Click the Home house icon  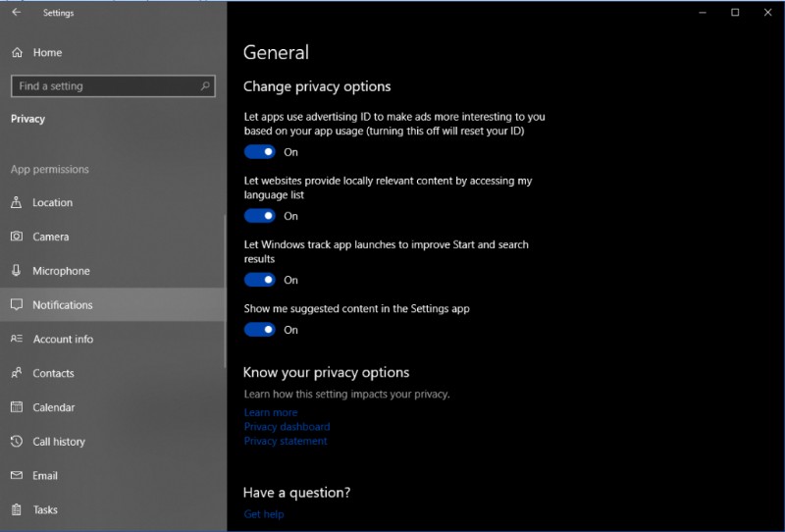pyautogui.click(x=17, y=52)
